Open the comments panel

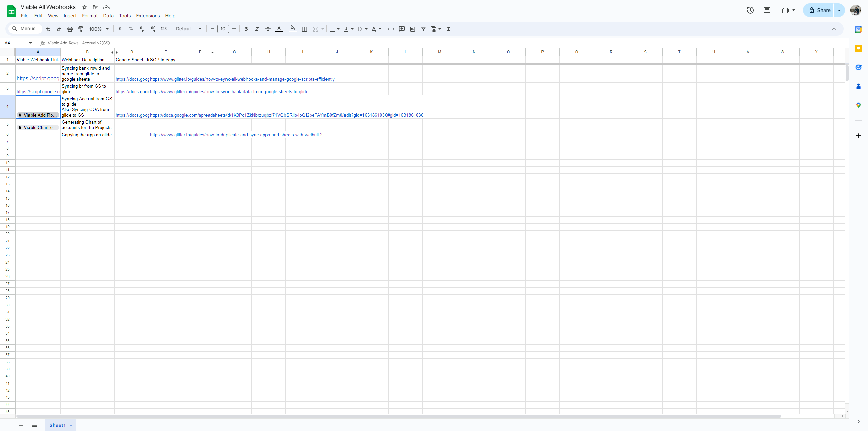(x=767, y=10)
